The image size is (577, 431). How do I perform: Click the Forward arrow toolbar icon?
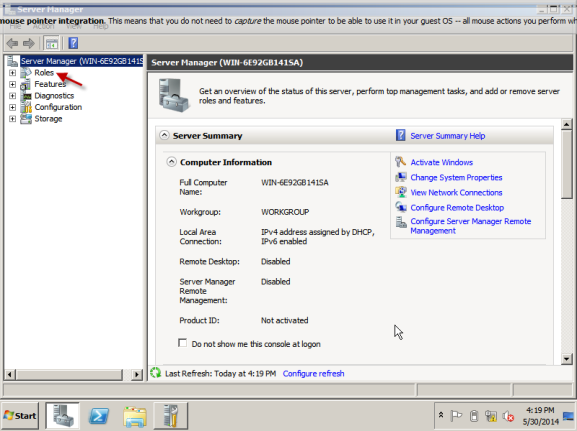pos(29,43)
